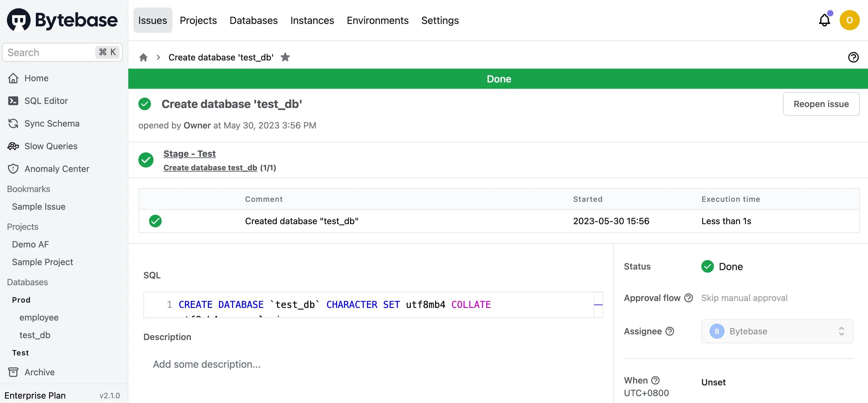This screenshot has width=868, height=403.
Task: Click the Approval flow help icon
Action: (689, 298)
